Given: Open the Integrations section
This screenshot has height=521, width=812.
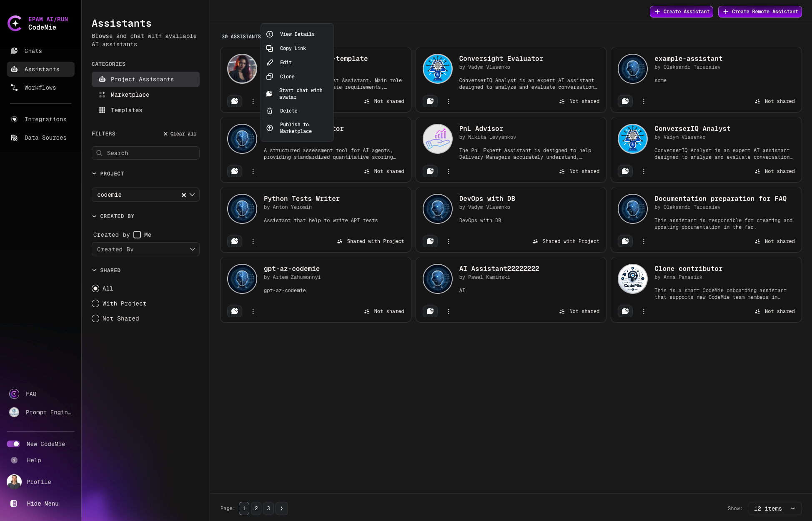Looking at the screenshot, I should pyautogui.click(x=45, y=119).
